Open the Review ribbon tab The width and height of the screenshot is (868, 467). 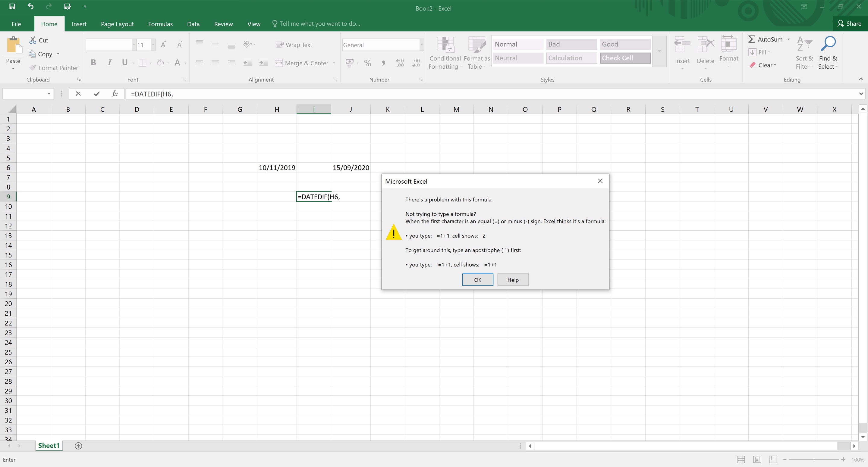223,24
